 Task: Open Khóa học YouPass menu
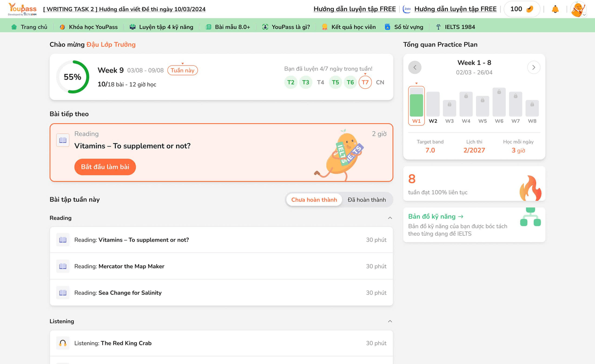[x=89, y=27]
